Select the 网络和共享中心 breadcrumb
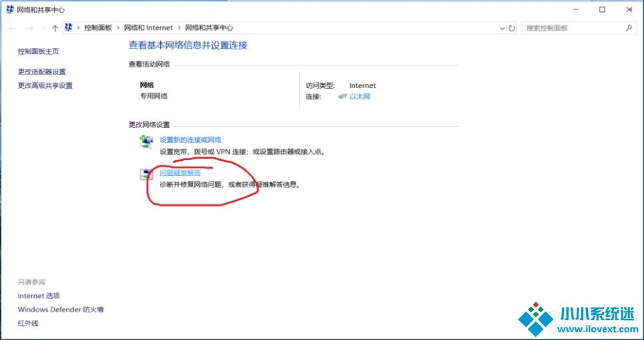The width and height of the screenshot is (644, 340). 209,28
